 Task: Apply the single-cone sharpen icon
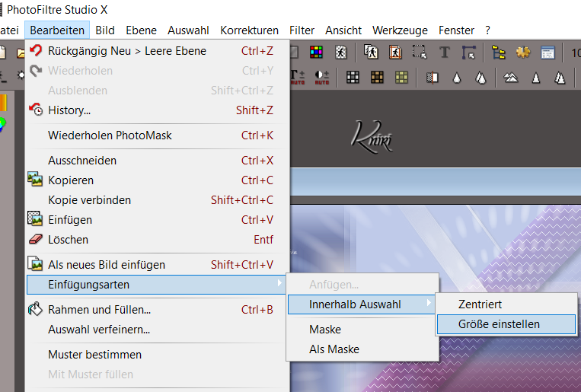click(536, 78)
